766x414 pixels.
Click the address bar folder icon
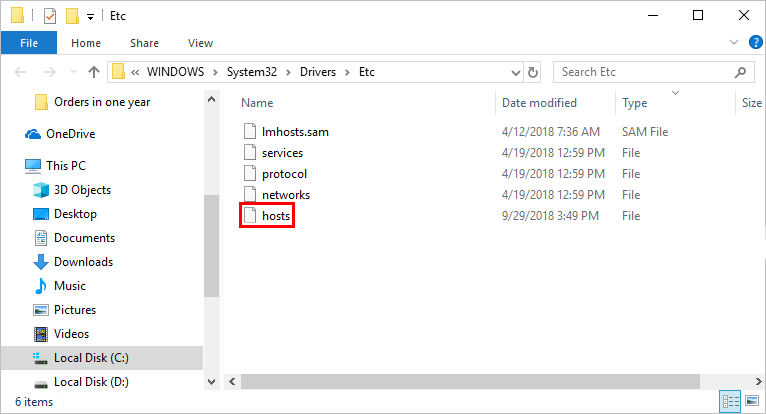coord(118,72)
